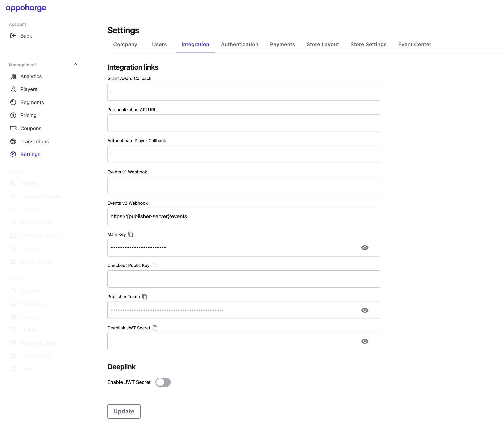Open the Store Layout tab
504x427 pixels.
[322, 45]
